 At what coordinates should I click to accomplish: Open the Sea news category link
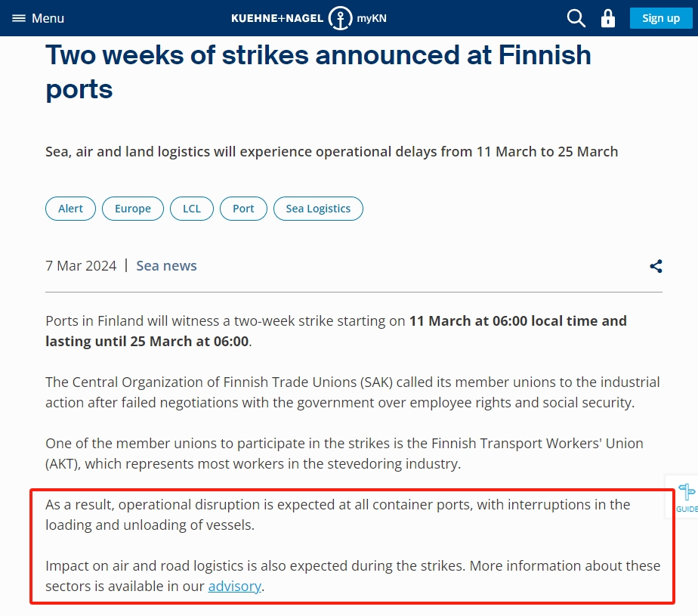click(x=166, y=265)
